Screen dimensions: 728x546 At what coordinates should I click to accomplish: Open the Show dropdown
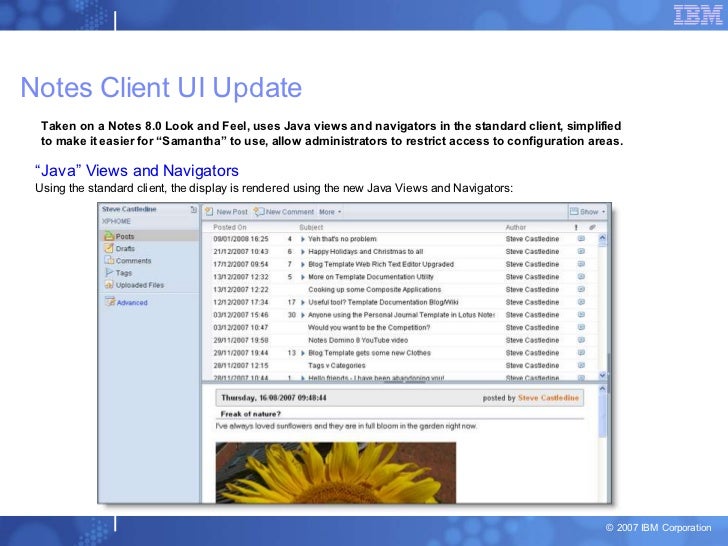click(x=588, y=212)
